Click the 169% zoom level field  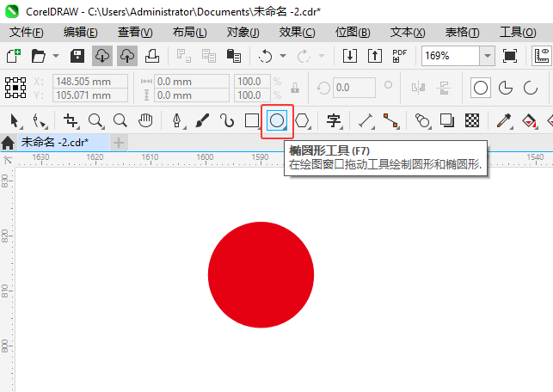(x=451, y=56)
